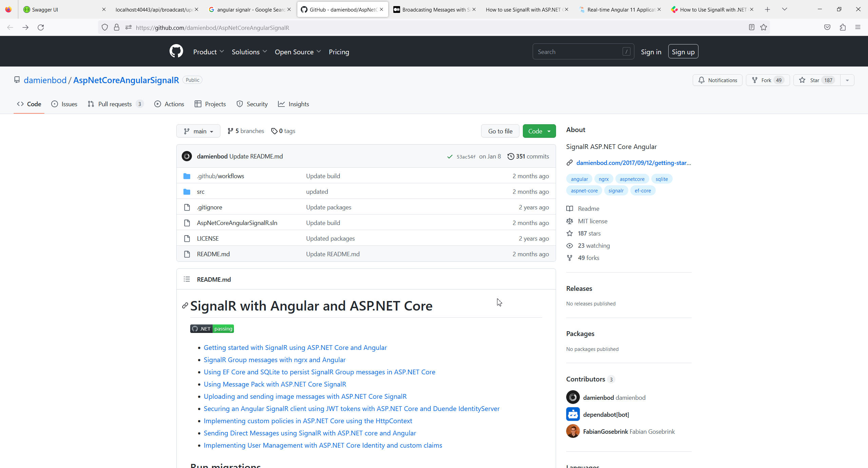Click the damienbod commit author avatar

(187, 156)
